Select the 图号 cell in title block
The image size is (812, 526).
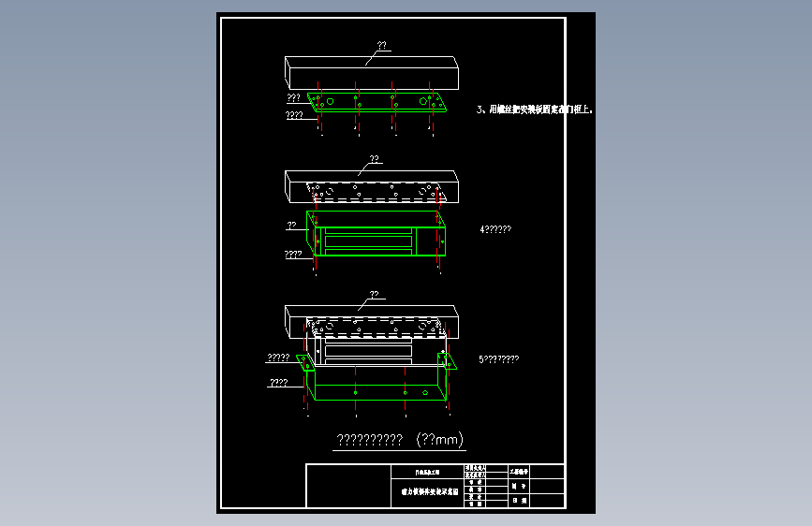click(518, 486)
